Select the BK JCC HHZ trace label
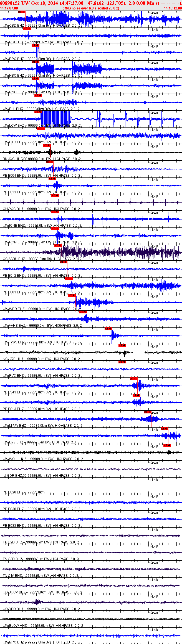The image size is (182, 644). point(41,159)
